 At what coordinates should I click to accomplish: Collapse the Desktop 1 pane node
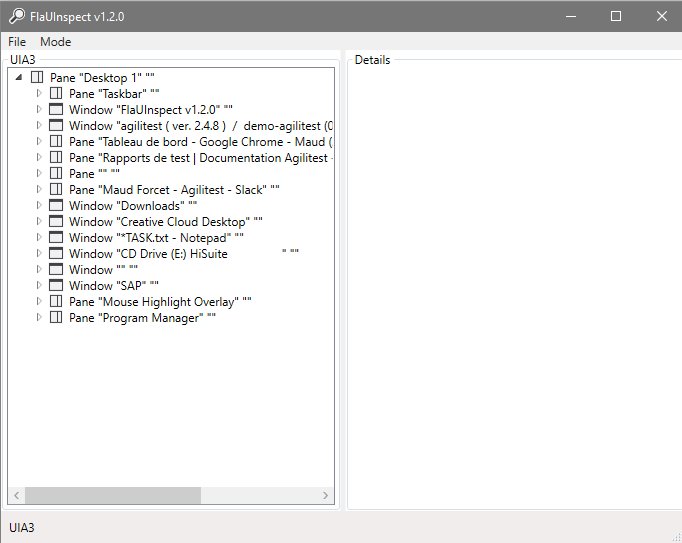18,78
